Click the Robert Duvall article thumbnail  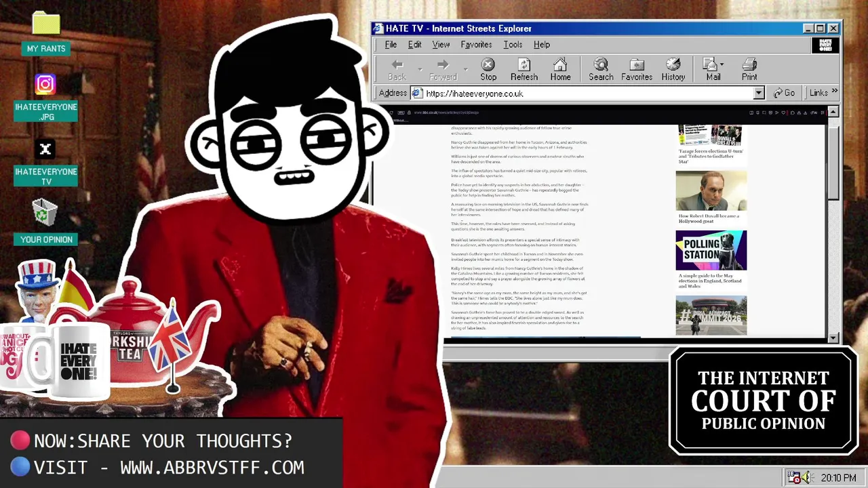pos(711,190)
